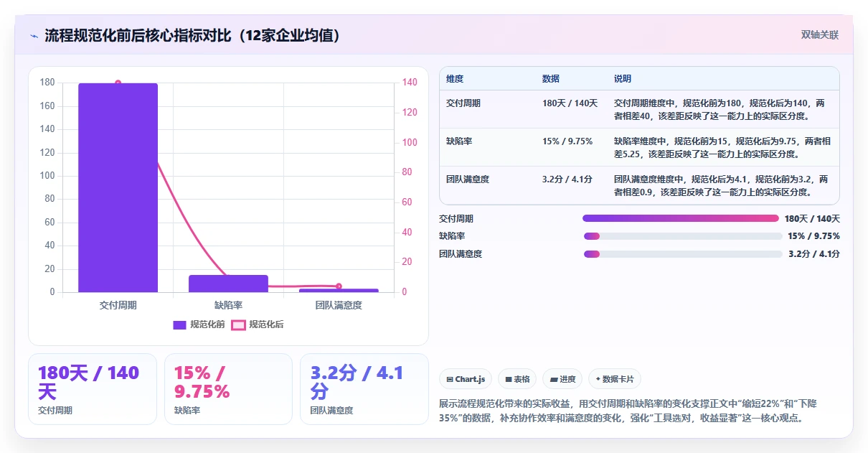The width and height of the screenshot is (868, 453).
Task: Click the Chart.js tag
Action: click(466, 379)
